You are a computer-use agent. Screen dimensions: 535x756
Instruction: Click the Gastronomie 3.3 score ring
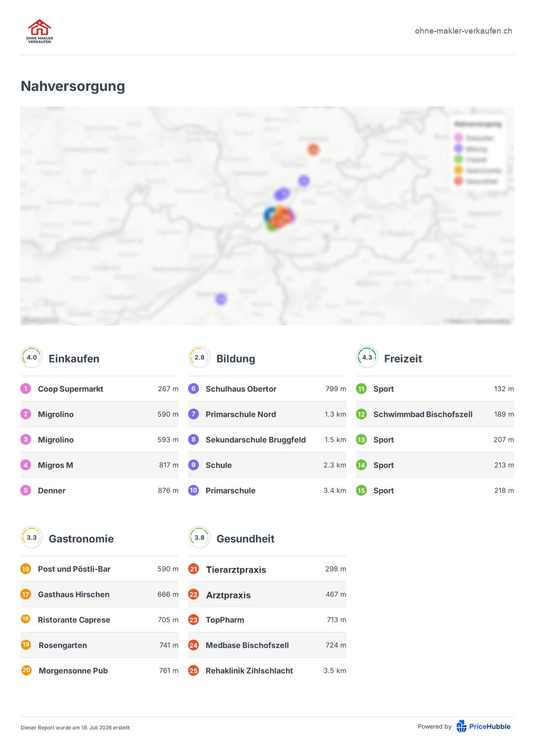click(32, 538)
